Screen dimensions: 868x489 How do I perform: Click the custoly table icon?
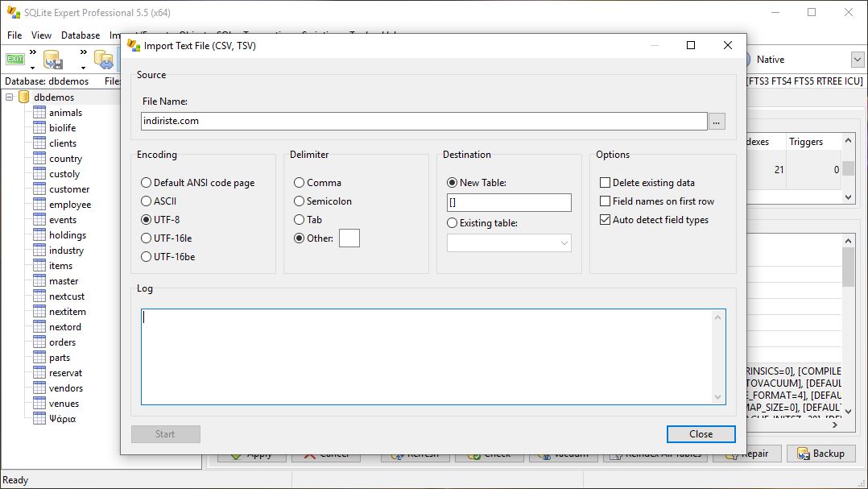pyautogui.click(x=39, y=174)
